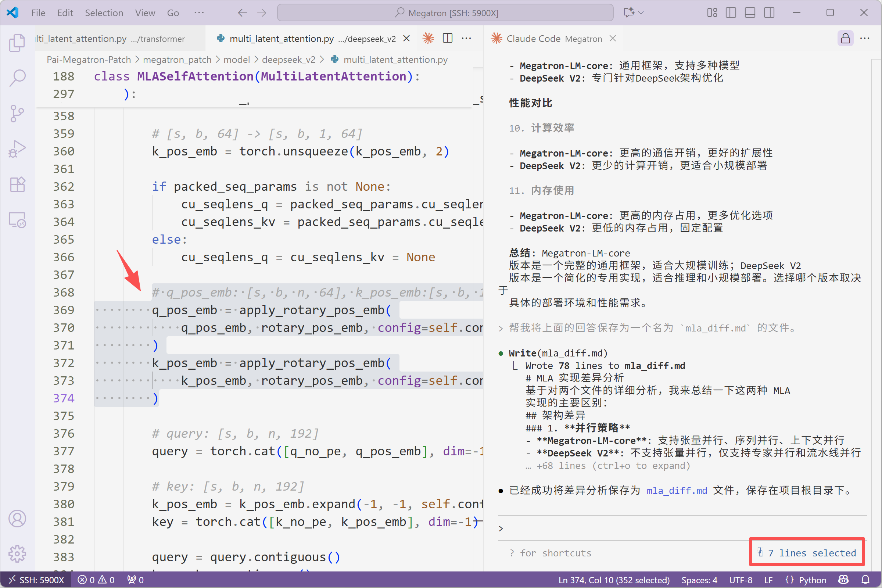Image resolution: width=882 pixels, height=588 pixels.
Task: Toggle the Secondary Side Bar
Action: pos(769,13)
